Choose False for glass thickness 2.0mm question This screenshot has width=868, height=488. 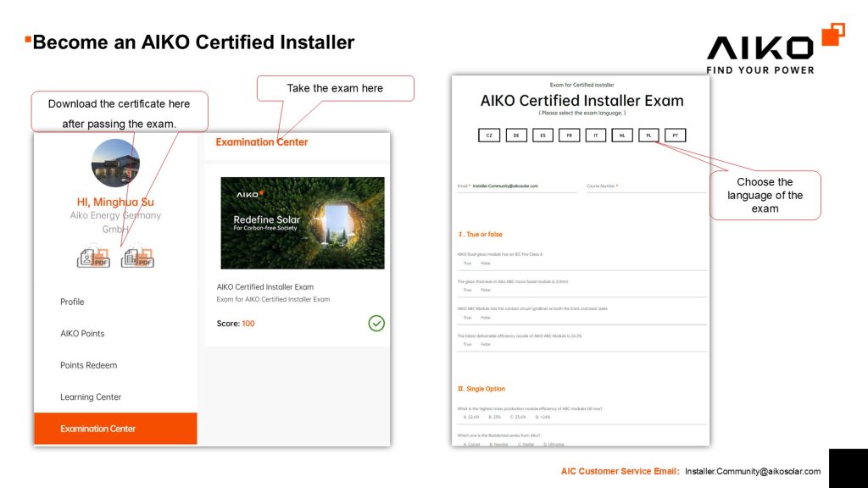point(486,290)
